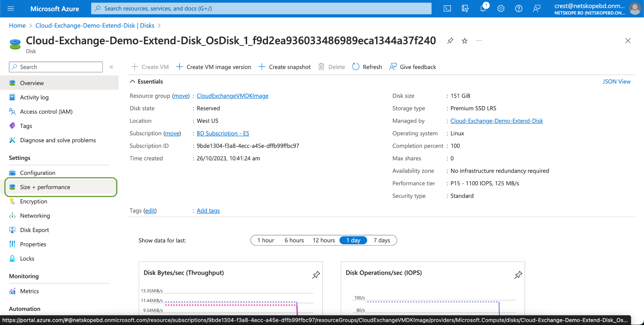Click move link for Resource group
644x325 pixels.
181,96
